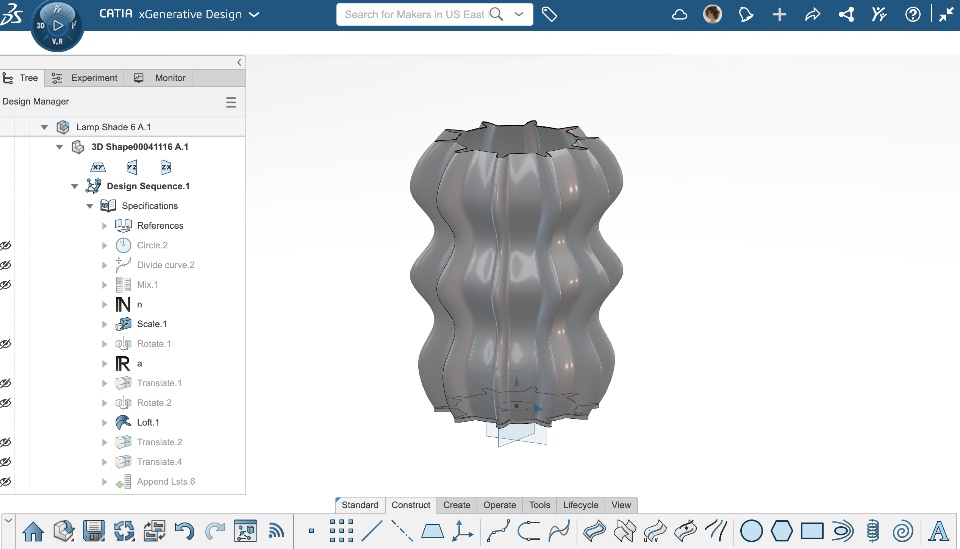Select the Point tool
This screenshot has width=960, height=549.
[311, 531]
